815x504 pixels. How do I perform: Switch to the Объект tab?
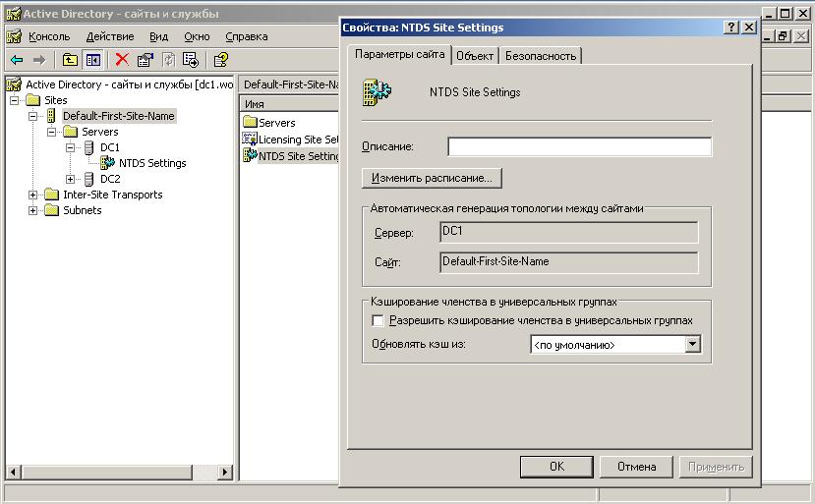pos(475,56)
